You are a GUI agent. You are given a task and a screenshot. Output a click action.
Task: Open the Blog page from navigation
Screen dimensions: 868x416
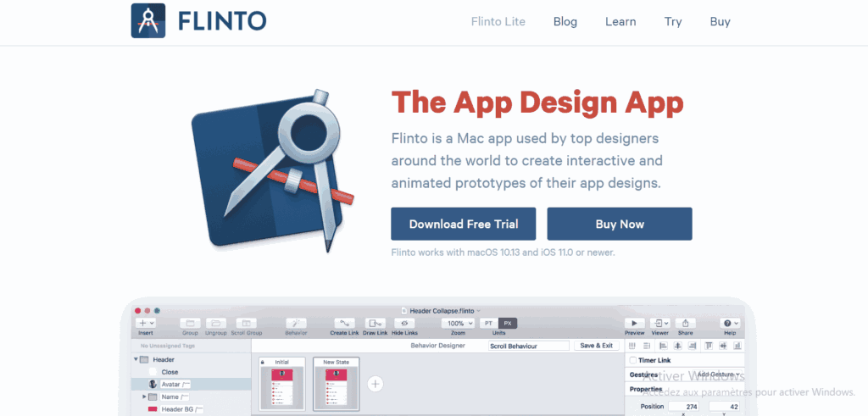coord(565,22)
